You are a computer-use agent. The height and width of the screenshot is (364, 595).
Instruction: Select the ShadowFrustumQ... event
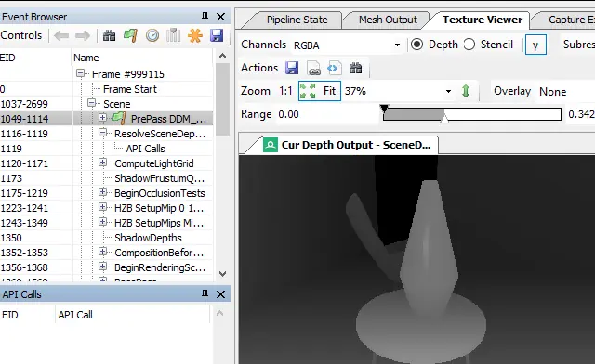[x=159, y=178]
